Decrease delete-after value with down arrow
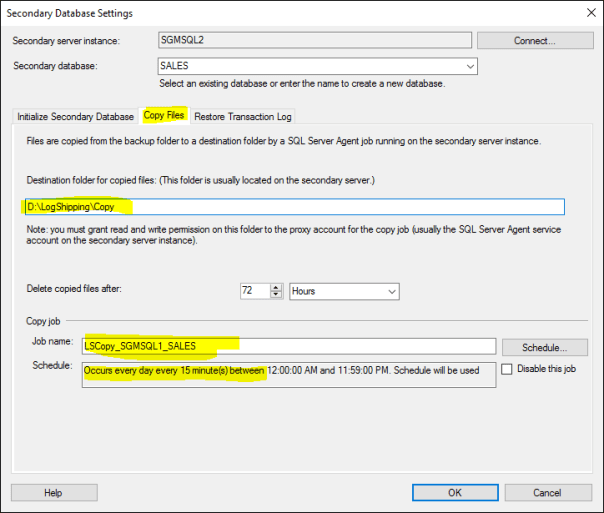 coord(276,295)
